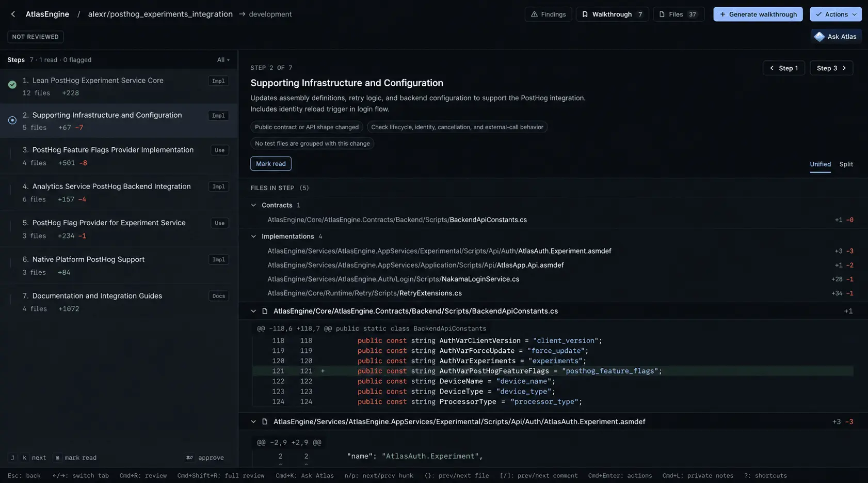
Task: Click Generate walkthrough button
Action: [758, 14]
